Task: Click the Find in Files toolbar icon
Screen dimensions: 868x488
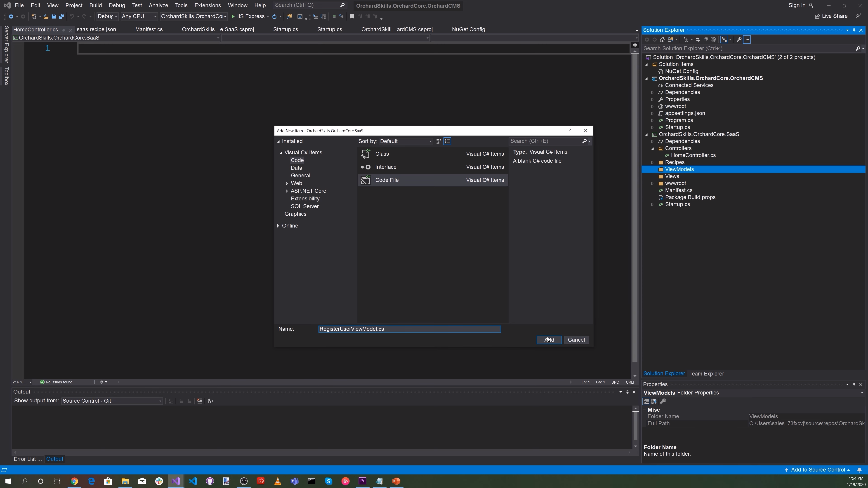Action: click(x=289, y=16)
